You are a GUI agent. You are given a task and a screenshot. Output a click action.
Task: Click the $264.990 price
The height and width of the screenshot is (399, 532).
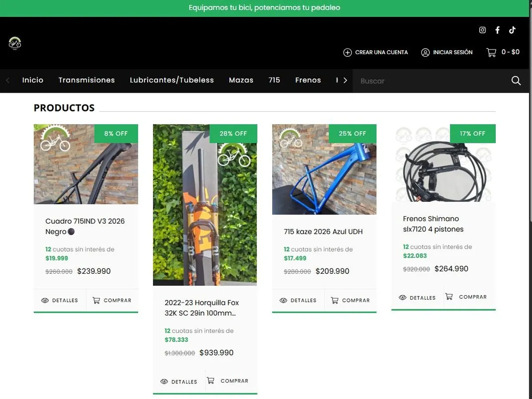tap(451, 269)
